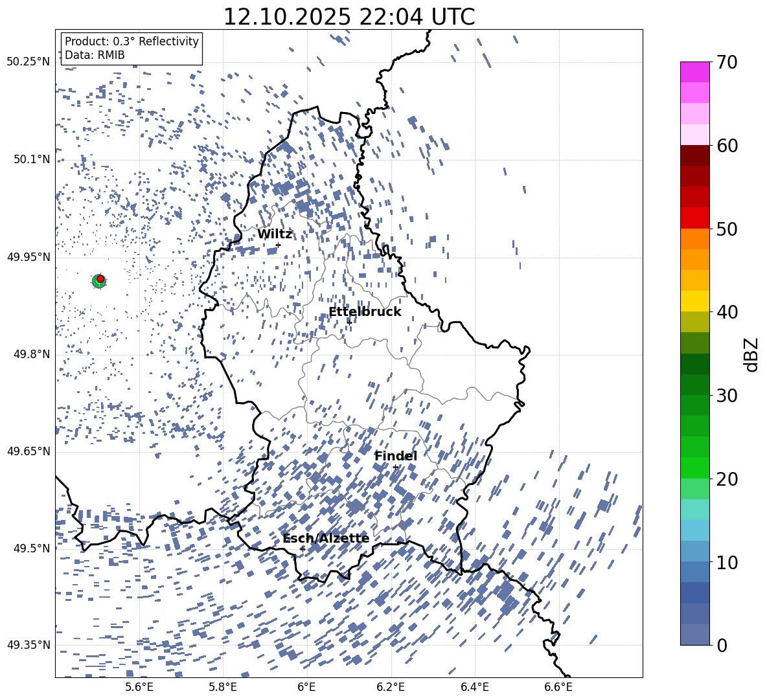
Task: Click the 6.2°E longitude label
Action: 391,687
